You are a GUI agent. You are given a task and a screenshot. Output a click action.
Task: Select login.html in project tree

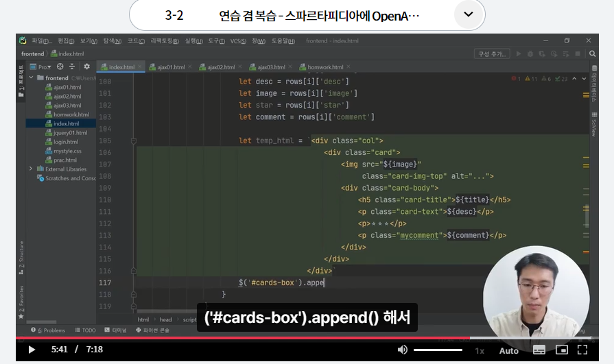62,142
